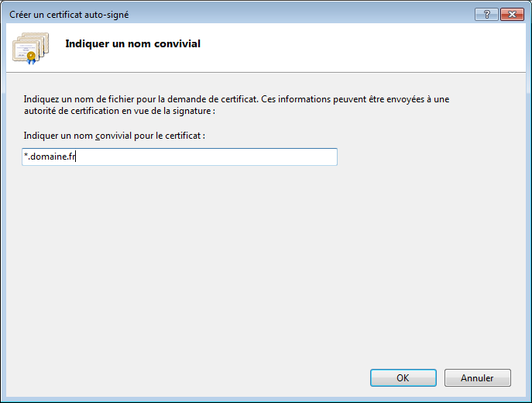Viewport: 532px width, 403px height.
Task: Click the 'Indiquez un nom de fichier' description line
Action: click(236, 99)
